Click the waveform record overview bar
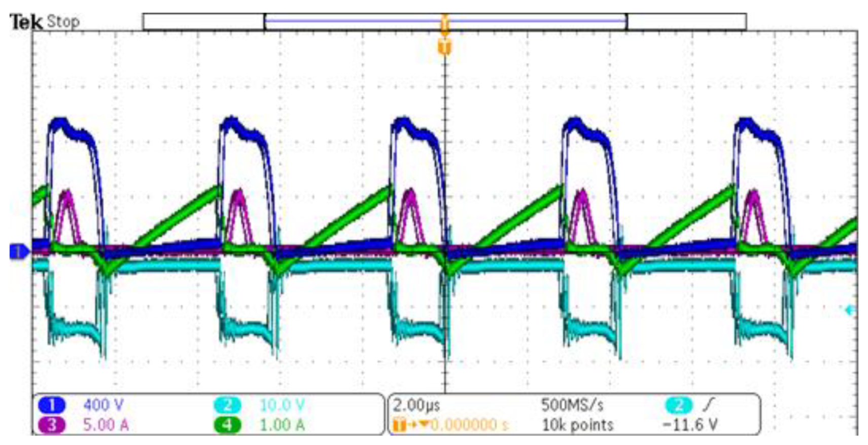Image resolution: width=868 pixels, height=445 pixels. pyautogui.click(x=444, y=22)
